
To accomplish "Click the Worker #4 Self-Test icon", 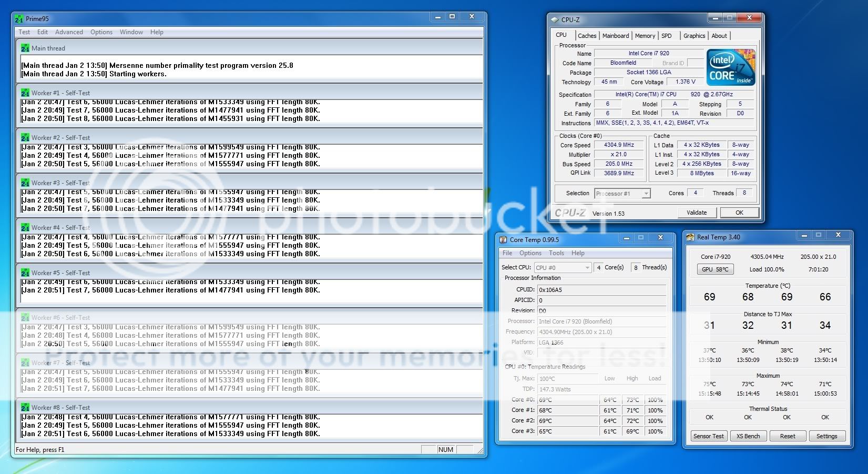I will 25,227.
